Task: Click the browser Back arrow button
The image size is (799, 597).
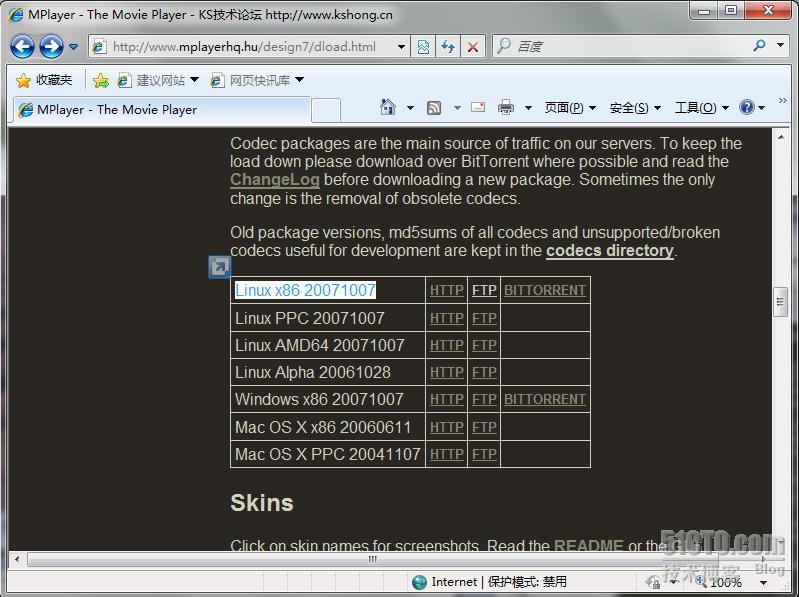Action: pyautogui.click(x=23, y=46)
